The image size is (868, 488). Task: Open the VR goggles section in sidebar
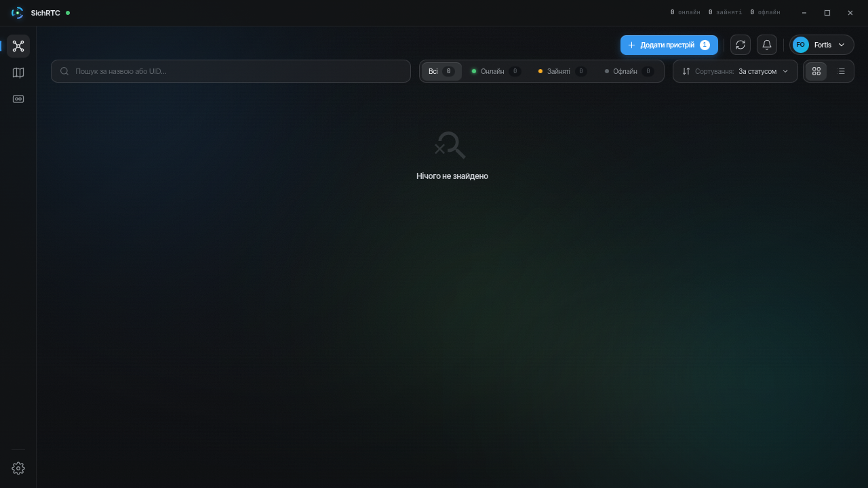(18, 99)
